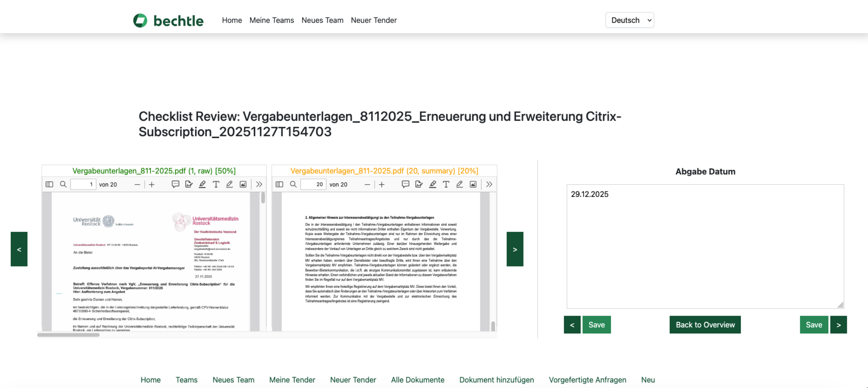Select the highlight tool in the left PDF viewer
868x388 pixels.
[x=202, y=184]
